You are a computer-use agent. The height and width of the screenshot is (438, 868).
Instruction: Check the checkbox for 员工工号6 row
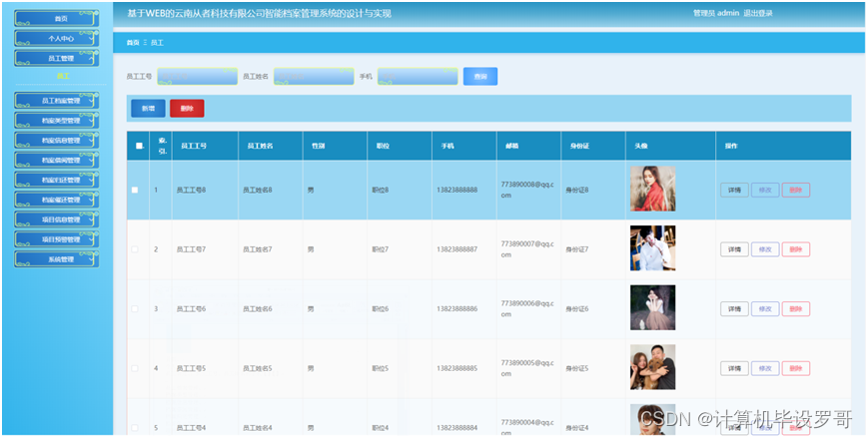point(135,308)
